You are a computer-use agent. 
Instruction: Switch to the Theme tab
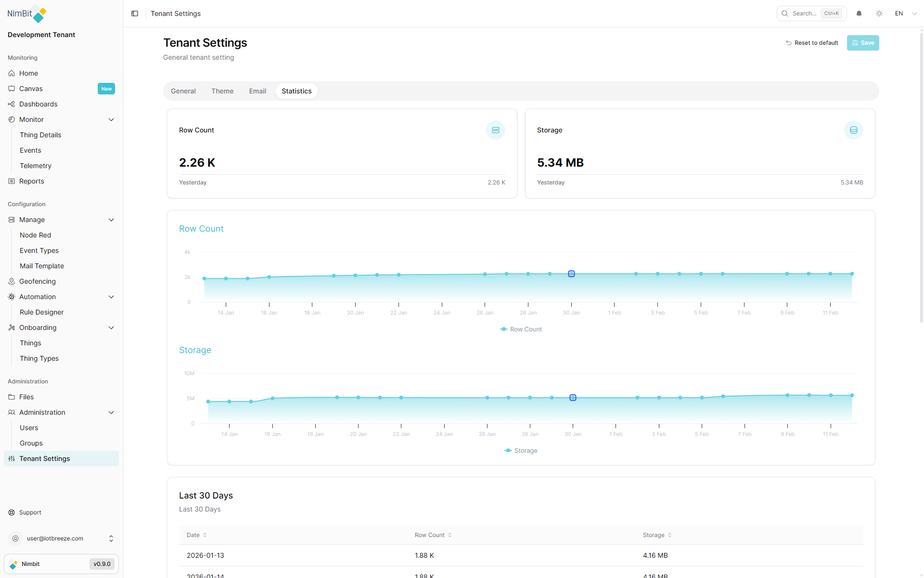tap(222, 91)
